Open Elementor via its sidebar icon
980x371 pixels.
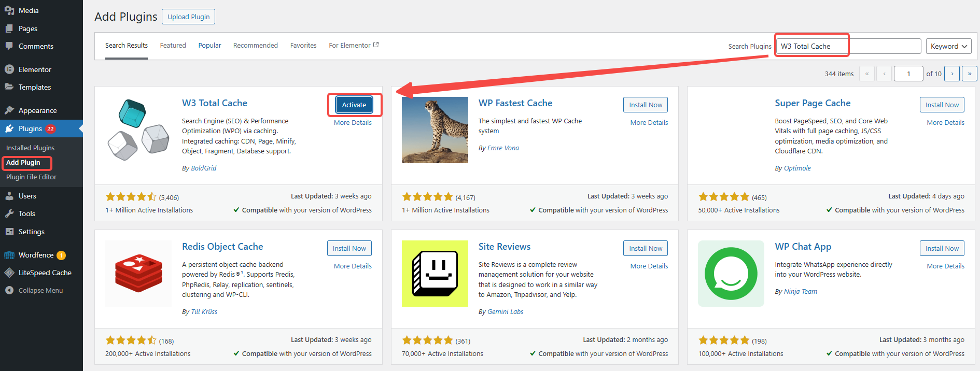click(x=9, y=69)
